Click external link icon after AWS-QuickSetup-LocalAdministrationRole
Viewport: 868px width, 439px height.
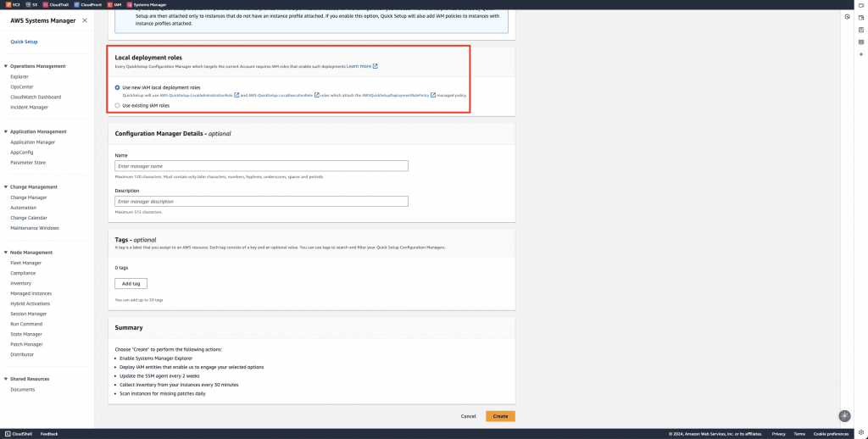coord(237,95)
